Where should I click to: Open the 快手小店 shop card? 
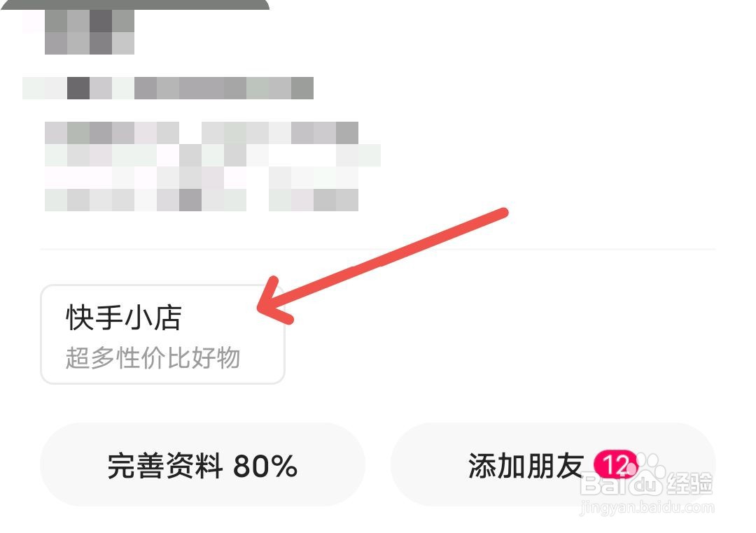click(162, 334)
